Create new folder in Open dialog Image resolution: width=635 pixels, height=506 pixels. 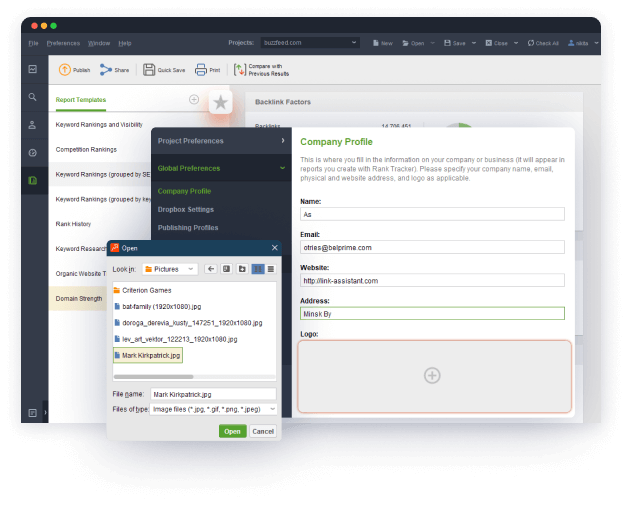(242, 269)
